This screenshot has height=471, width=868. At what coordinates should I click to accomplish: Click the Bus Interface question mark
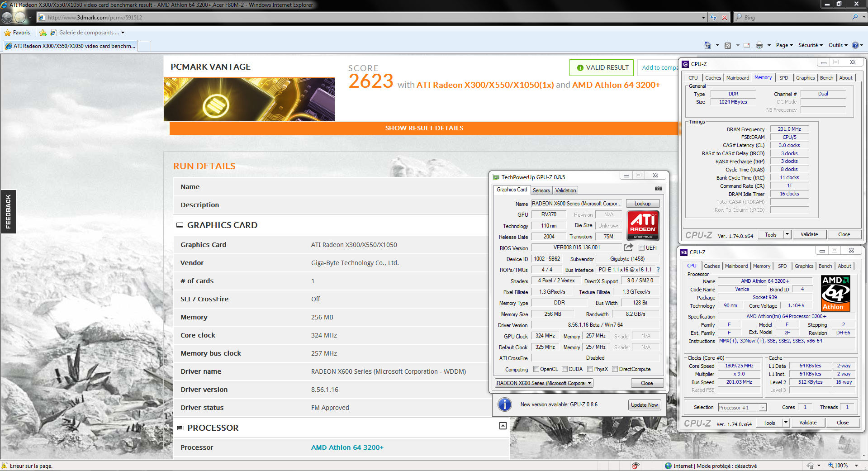tap(658, 270)
